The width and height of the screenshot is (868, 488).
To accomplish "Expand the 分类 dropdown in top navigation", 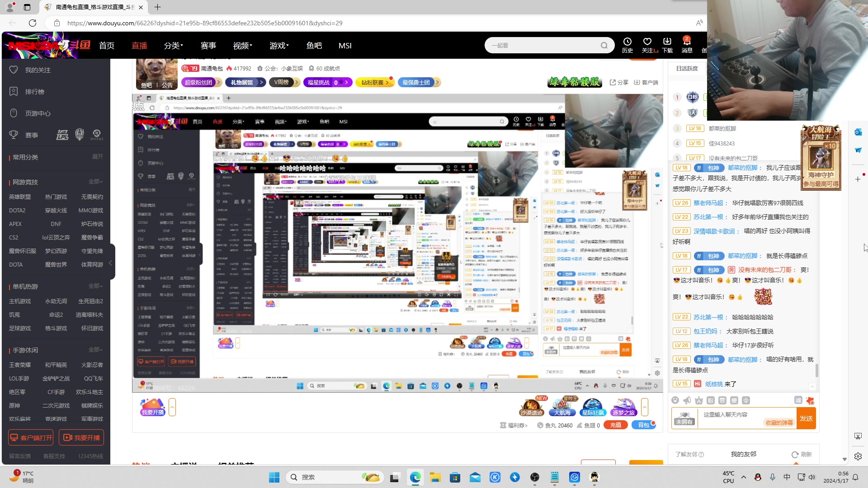I will (173, 46).
